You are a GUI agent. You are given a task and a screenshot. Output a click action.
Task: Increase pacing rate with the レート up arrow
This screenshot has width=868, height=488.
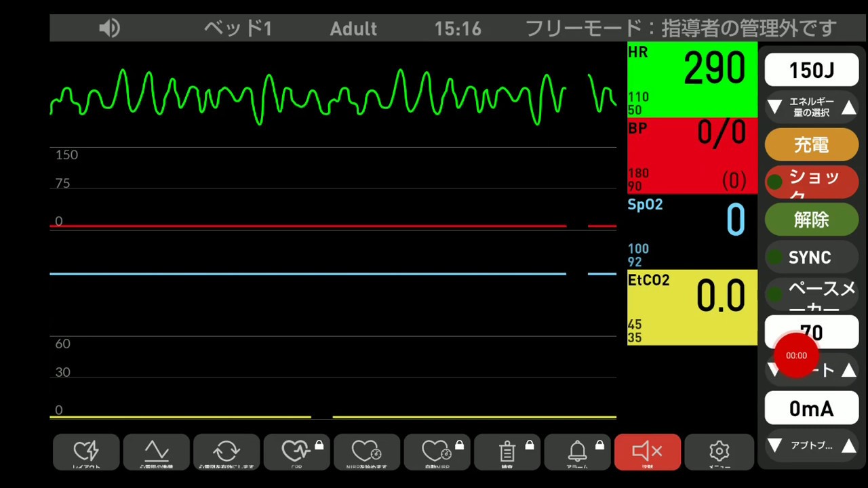(x=849, y=370)
